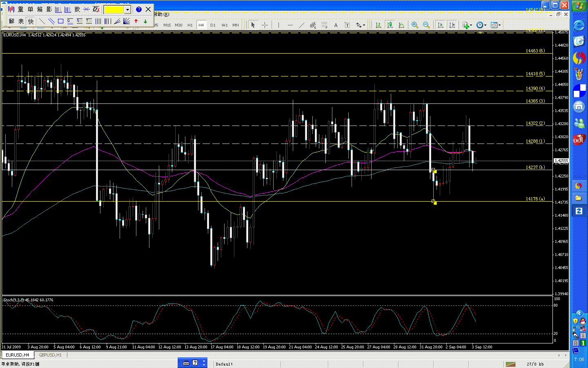Insert a green down arrow marker
Screen dimensions: 588x368
[x=145, y=21]
